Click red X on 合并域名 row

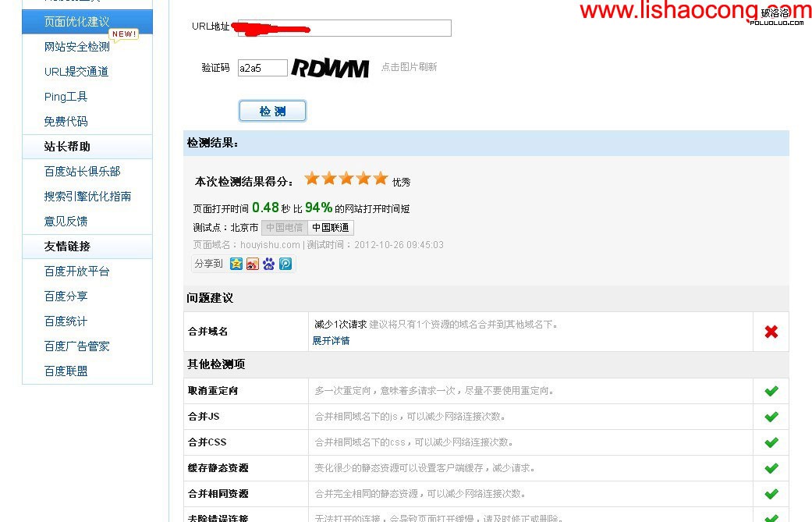point(770,331)
